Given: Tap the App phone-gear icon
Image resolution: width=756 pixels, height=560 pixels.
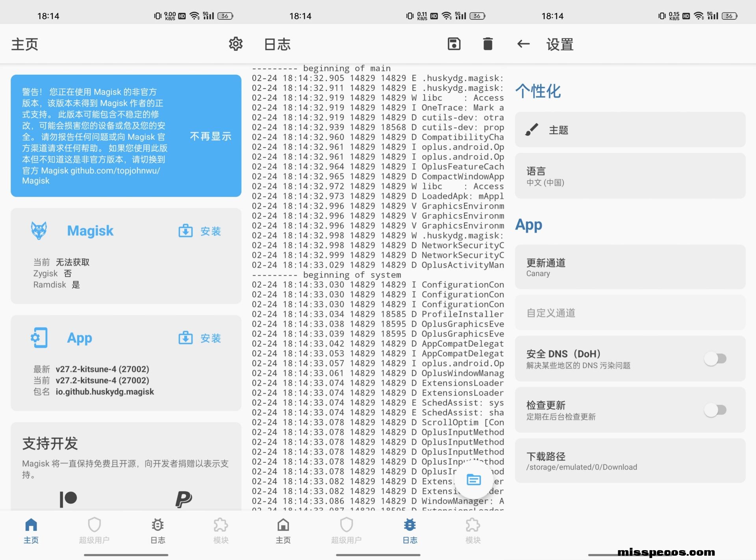Looking at the screenshot, I should [x=39, y=338].
